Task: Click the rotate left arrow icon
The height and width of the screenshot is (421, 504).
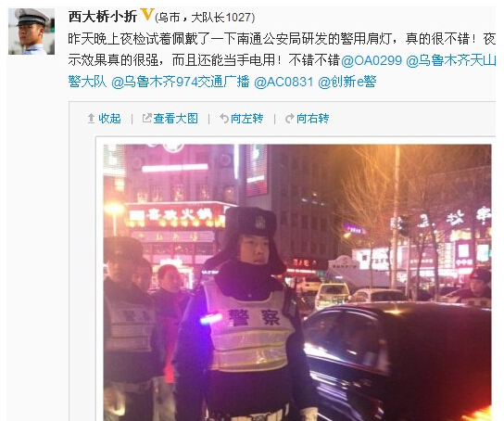Action: [224, 119]
